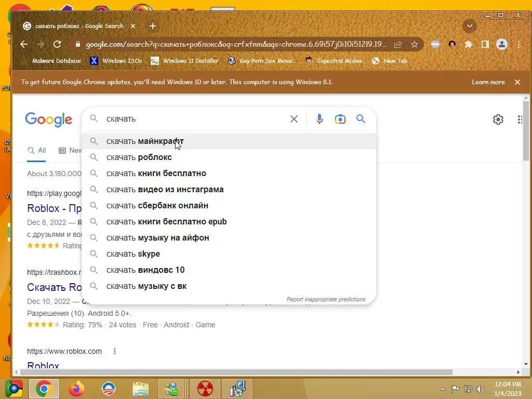Open the Extensions puzzle piece menu
This screenshot has width=532, height=399.
[469, 45]
